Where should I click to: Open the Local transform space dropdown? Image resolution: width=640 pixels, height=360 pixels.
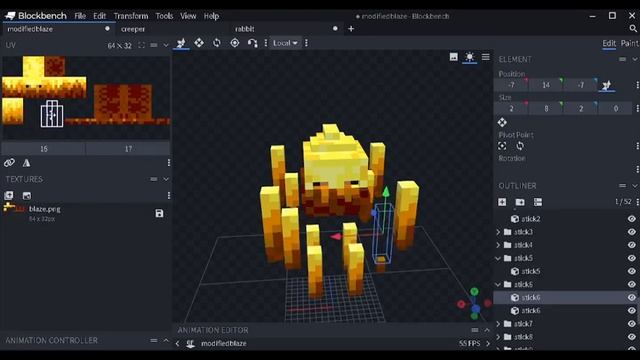[285, 43]
